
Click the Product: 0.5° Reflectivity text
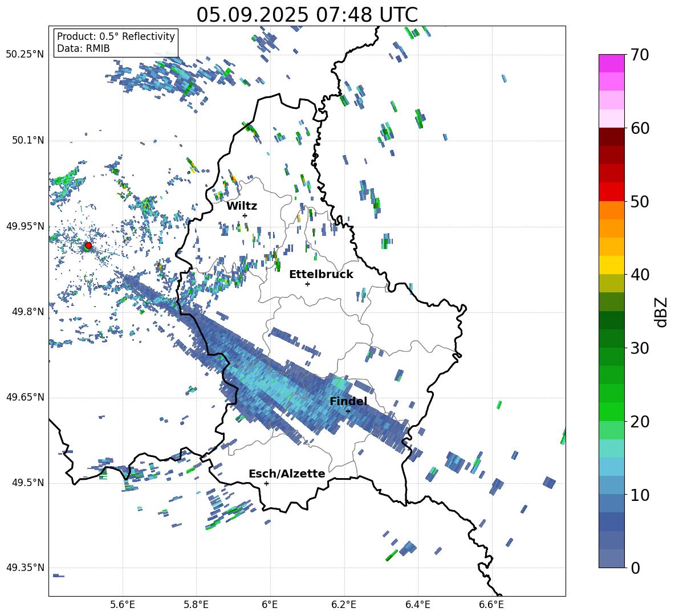116,36
